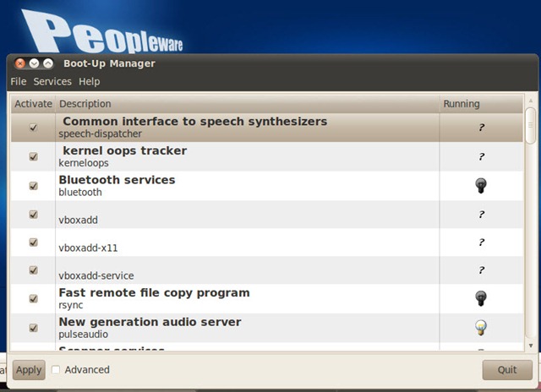Toggle the vboxadd activate checkbox
This screenshot has height=392, width=541.
pyautogui.click(x=34, y=215)
